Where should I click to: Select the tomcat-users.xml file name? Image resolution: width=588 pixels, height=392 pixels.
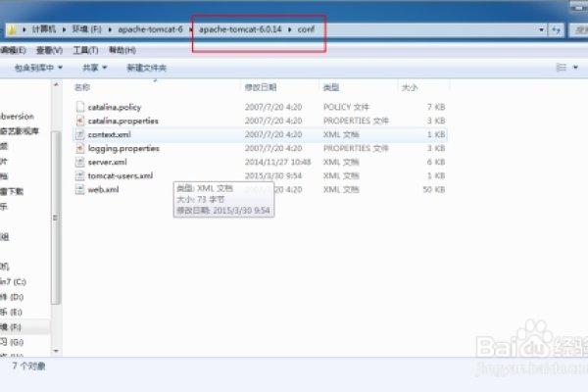120,175
